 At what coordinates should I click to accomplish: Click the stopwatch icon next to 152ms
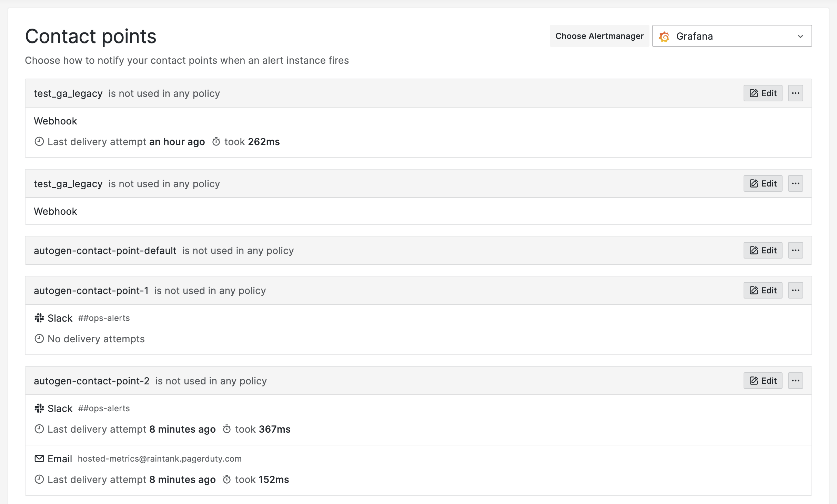(227, 480)
